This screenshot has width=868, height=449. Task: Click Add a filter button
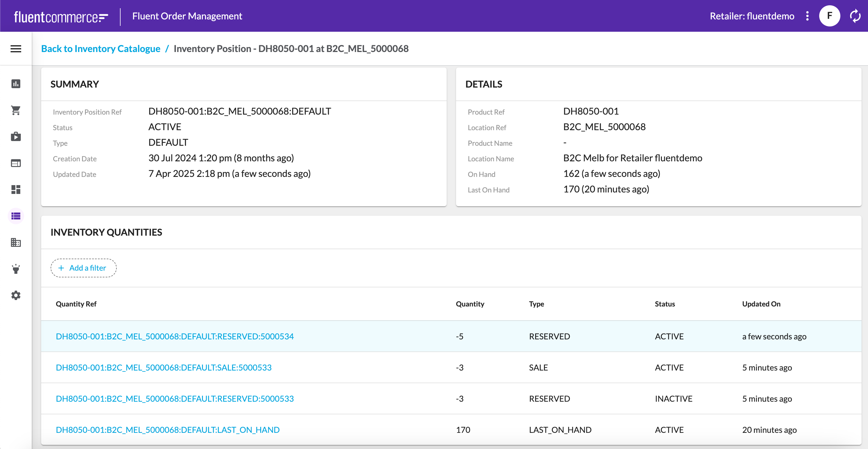[83, 268]
